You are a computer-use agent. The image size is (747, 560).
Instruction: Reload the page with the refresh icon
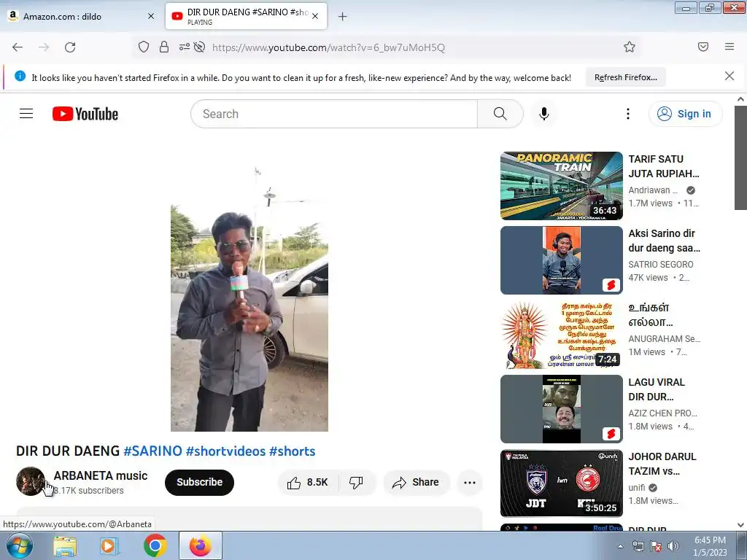point(70,47)
